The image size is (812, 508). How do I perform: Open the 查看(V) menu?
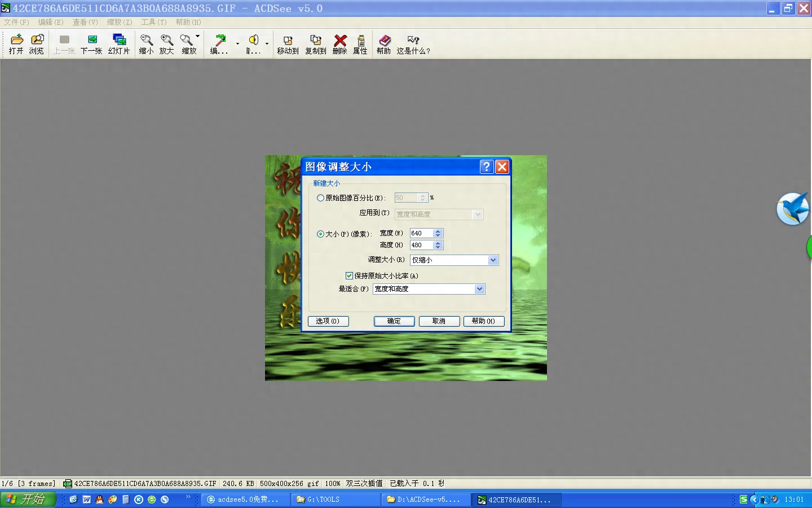[x=85, y=23]
